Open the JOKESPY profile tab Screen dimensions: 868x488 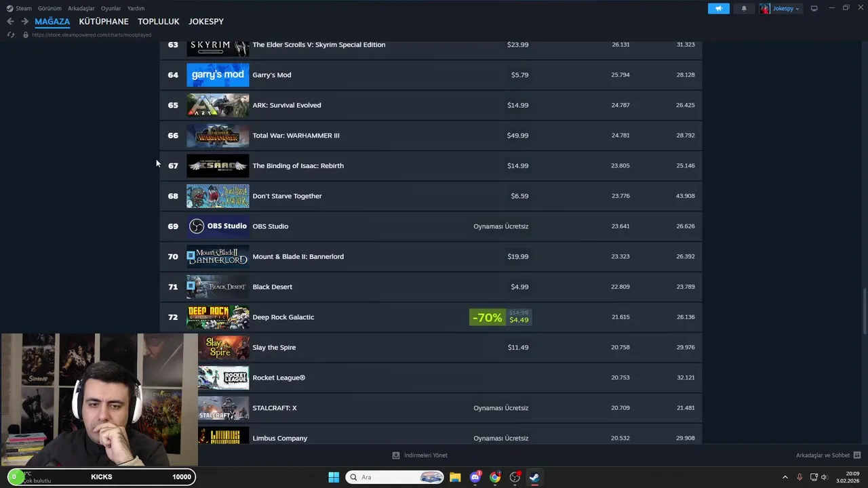pos(206,22)
